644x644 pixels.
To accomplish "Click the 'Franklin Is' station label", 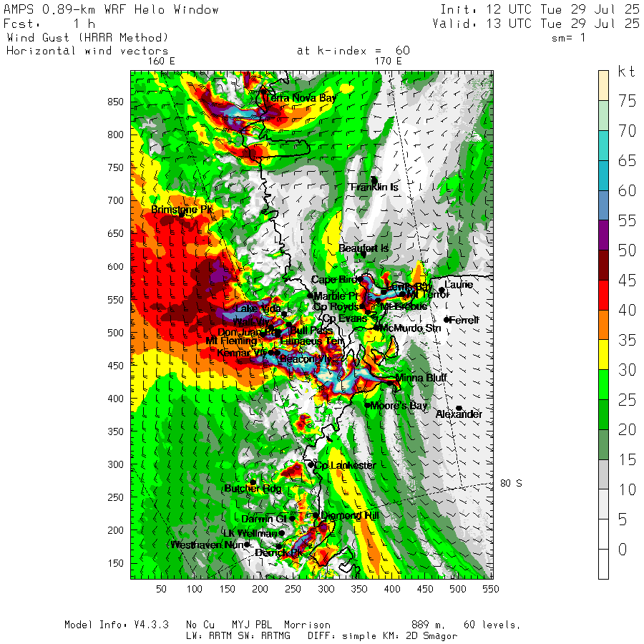I will 374,187.
